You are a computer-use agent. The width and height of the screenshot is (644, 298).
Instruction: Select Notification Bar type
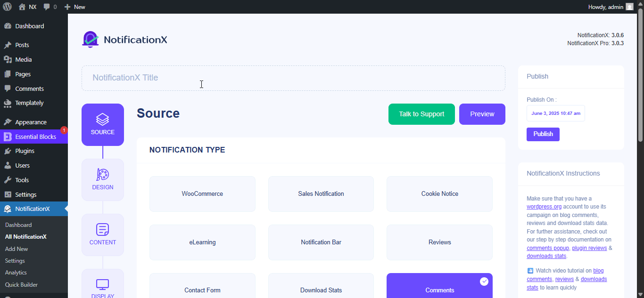click(x=321, y=242)
